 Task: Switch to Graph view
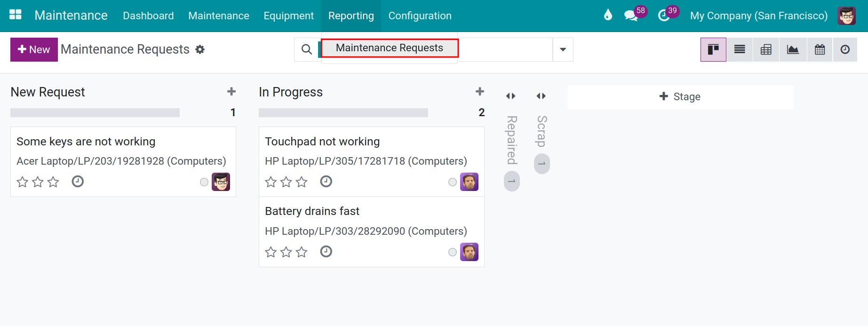793,49
